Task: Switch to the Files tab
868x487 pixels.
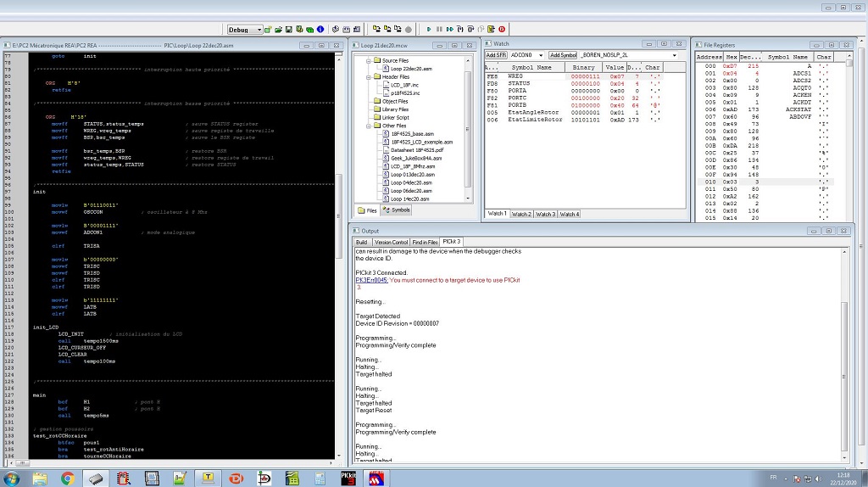Action: click(x=367, y=210)
